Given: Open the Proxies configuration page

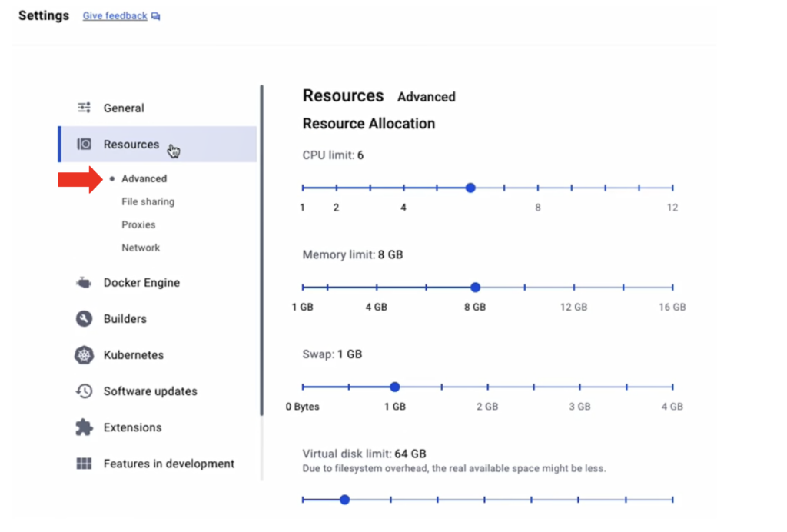Looking at the screenshot, I should point(138,224).
